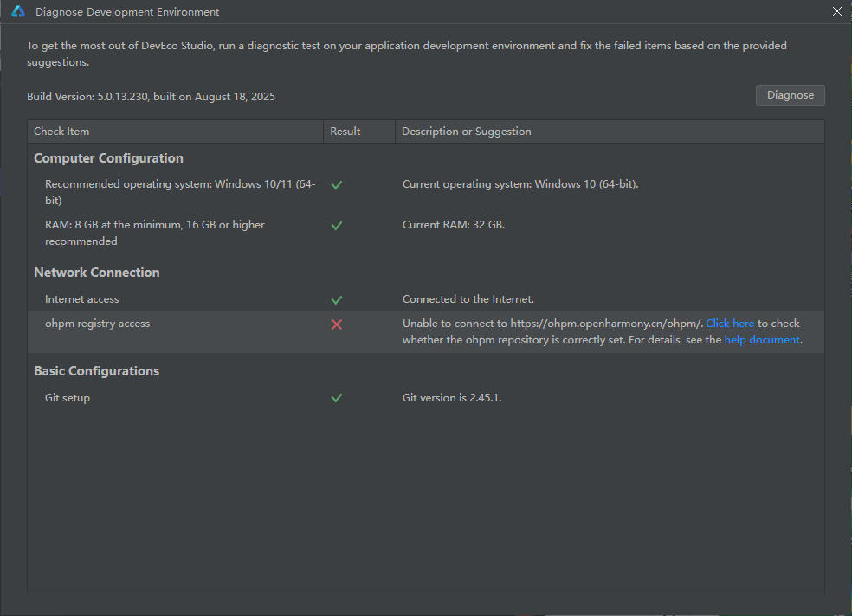Click the green checkmark for RAM check

(x=337, y=226)
